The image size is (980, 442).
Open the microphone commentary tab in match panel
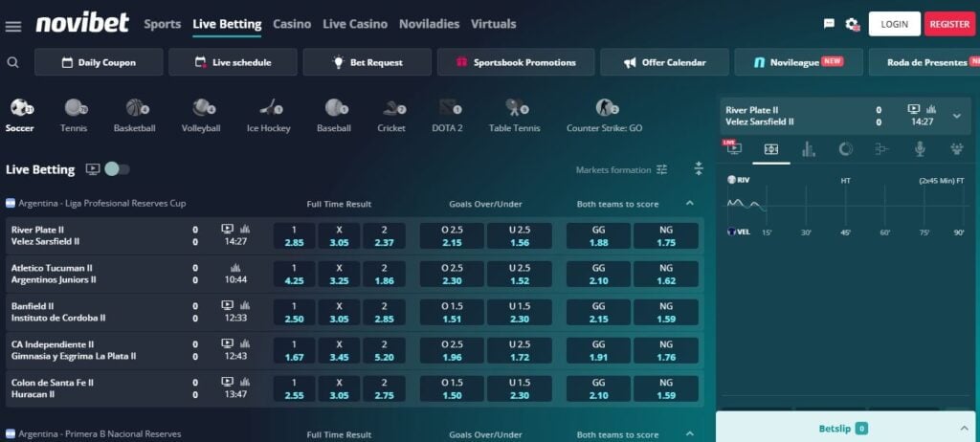[x=920, y=149]
